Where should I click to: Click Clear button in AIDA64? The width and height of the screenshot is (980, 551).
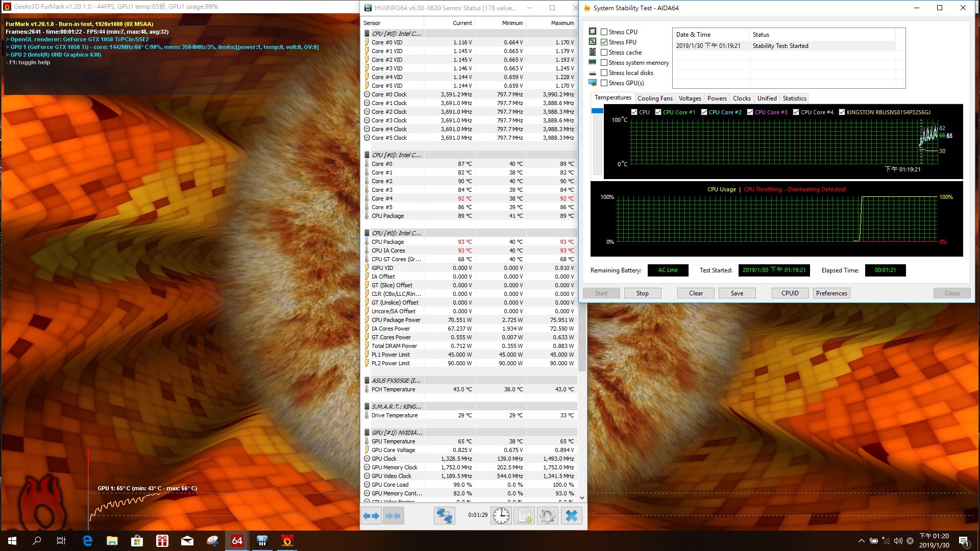pyautogui.click(x=696, y=293)
